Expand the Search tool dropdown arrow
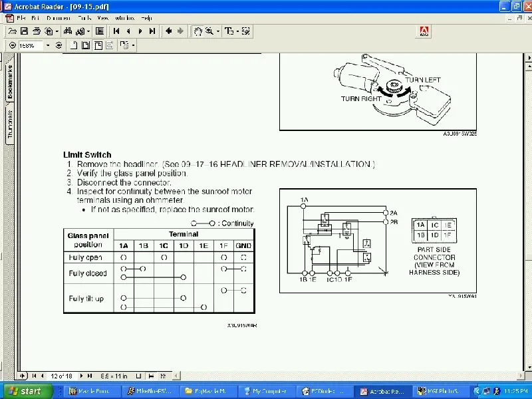The width and height of the screenshot is (532, 399). (x=87, y=31)
